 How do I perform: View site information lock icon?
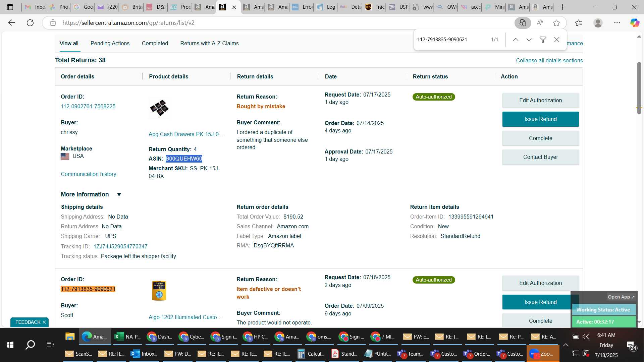(53, 23)
